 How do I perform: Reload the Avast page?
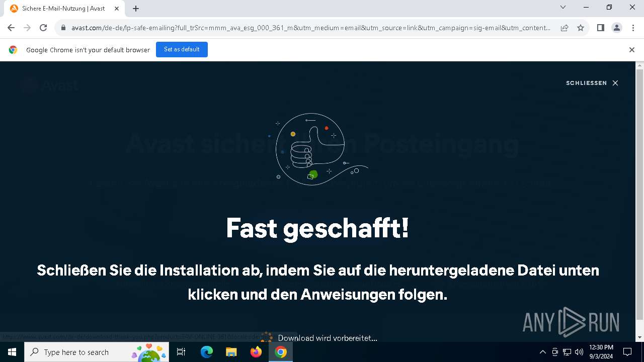click(x=43, y=28)
